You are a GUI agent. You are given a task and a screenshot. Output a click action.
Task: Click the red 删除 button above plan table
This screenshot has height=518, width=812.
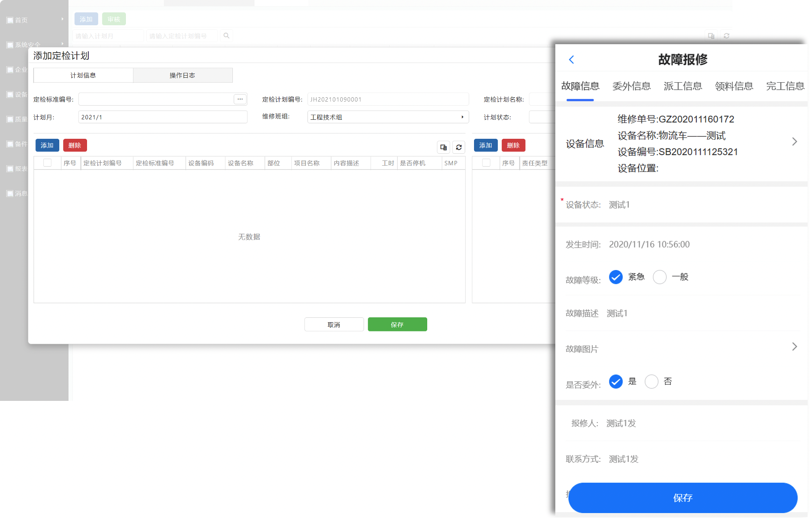click(75, 145)
